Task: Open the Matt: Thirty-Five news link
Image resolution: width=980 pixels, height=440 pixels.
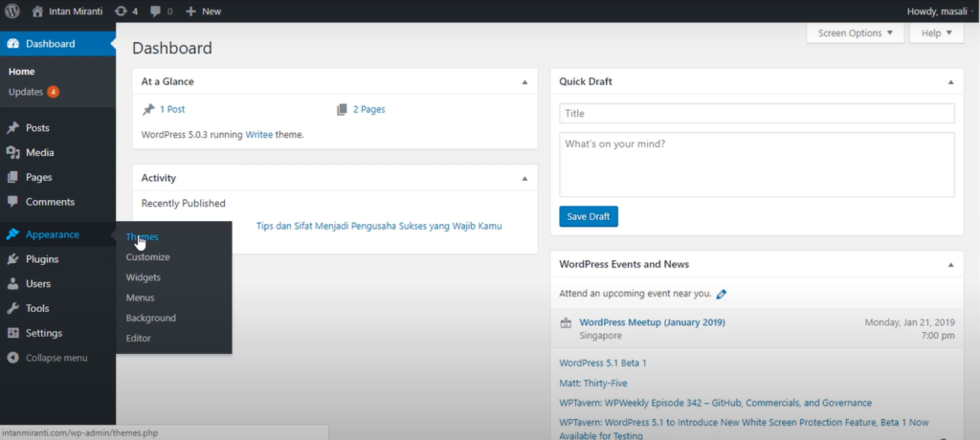Action: click(593, 384)
